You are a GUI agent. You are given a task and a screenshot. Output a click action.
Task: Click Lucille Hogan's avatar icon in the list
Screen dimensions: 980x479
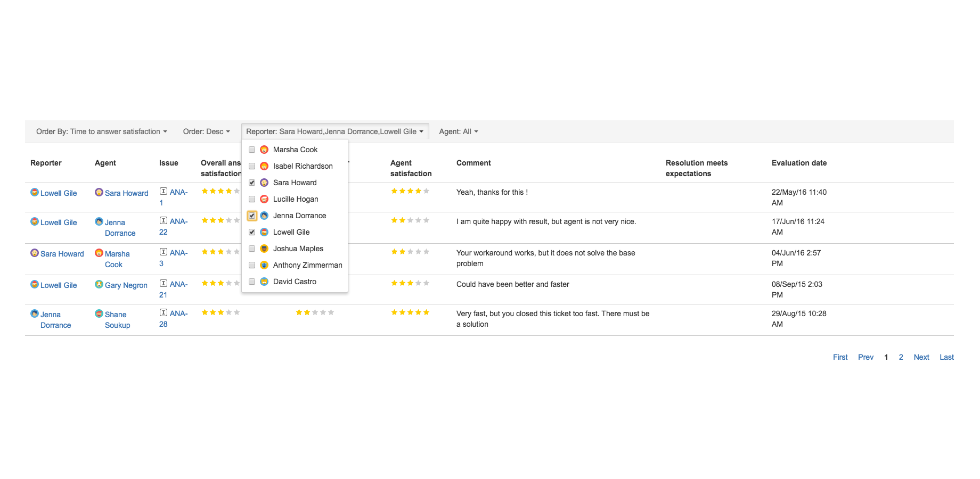pyautogui.click(x=264, y=199)
